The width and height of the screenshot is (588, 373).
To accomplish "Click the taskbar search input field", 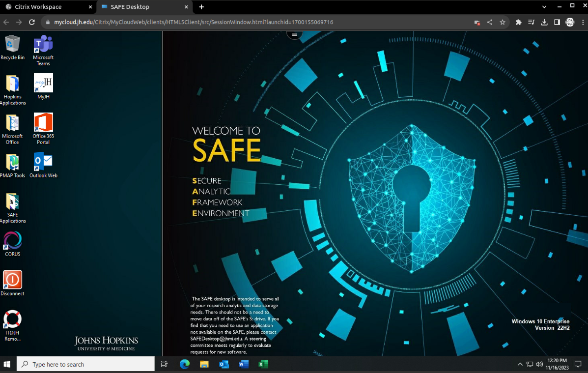I will (x=86, y=364).
